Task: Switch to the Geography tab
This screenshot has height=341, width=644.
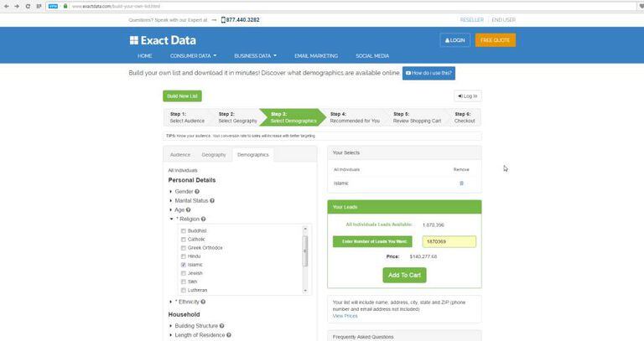Action: [x=213, y=155]
